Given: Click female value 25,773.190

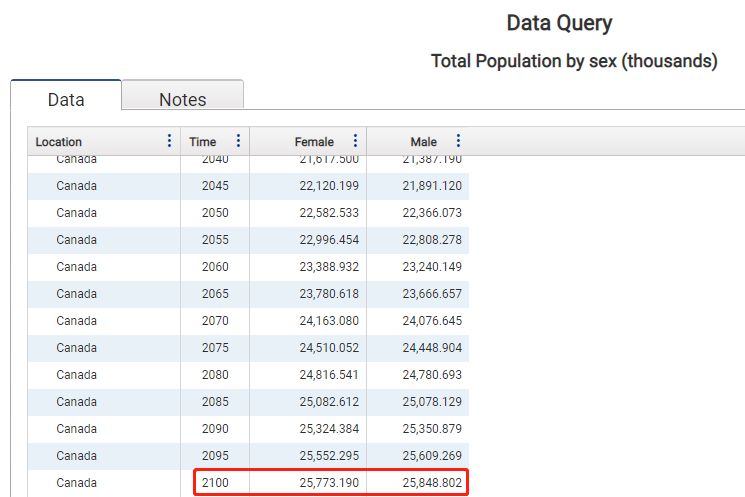Looking at the screenshot, I should (329, 483).
